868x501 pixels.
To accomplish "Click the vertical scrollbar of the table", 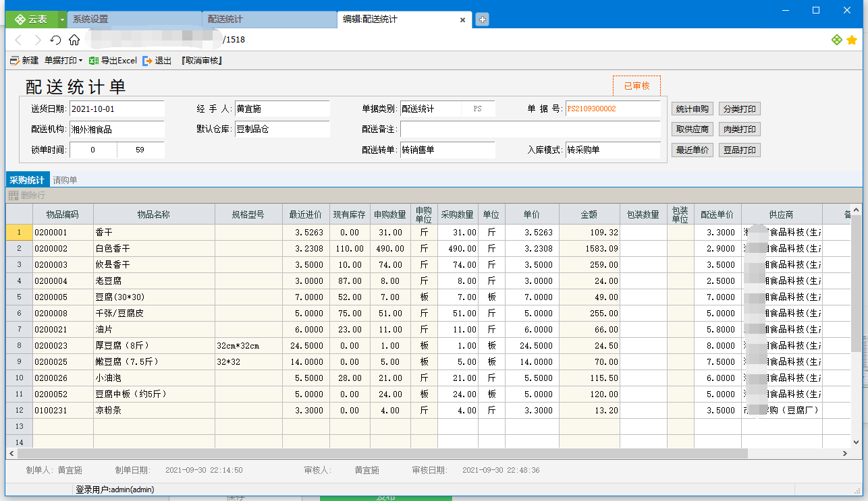I will (857, 283).
